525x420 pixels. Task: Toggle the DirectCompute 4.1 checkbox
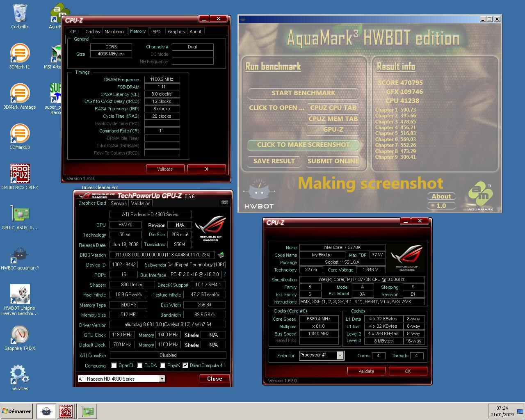point(185,365)
